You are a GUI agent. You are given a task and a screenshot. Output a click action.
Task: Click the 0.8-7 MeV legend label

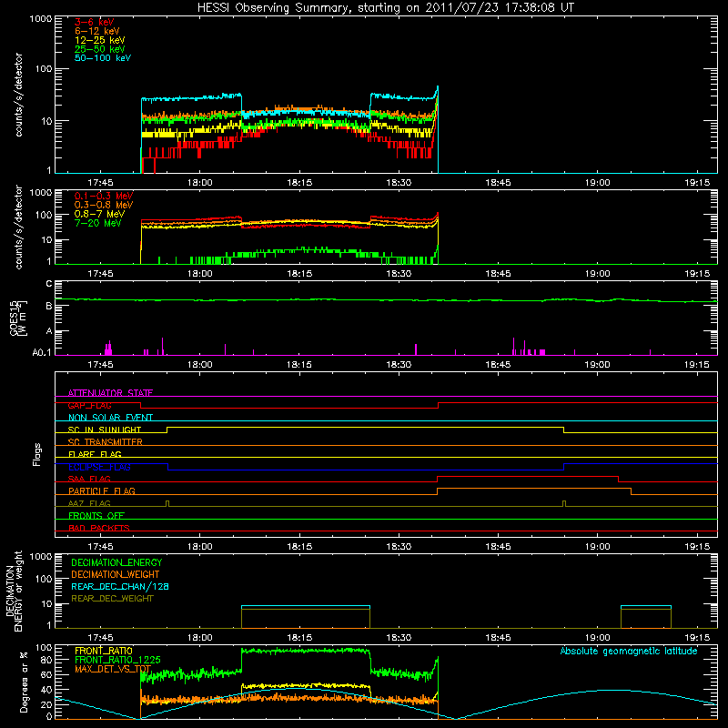(x=99, y=214)
